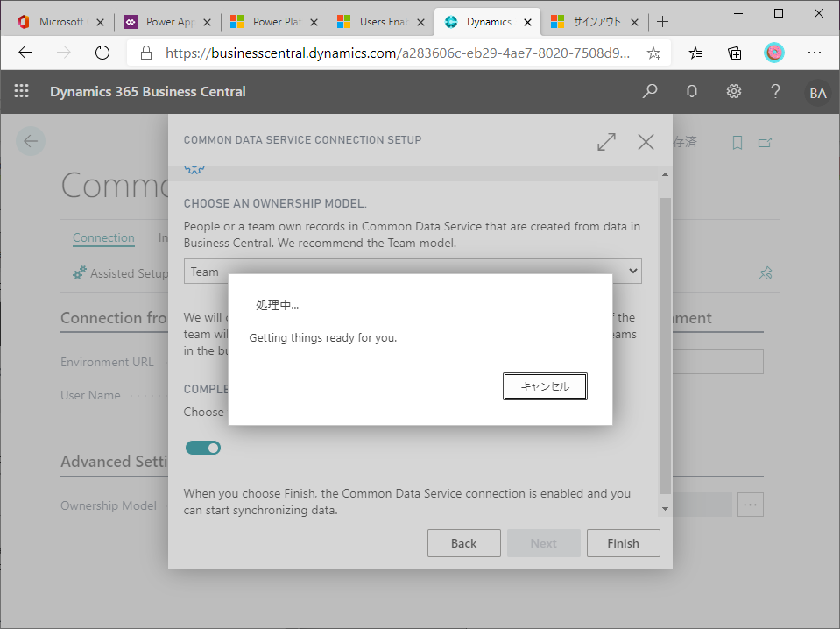Close the Users Enabled browser tab
This screenshot has height=629, width=840.
click(421, 22)
